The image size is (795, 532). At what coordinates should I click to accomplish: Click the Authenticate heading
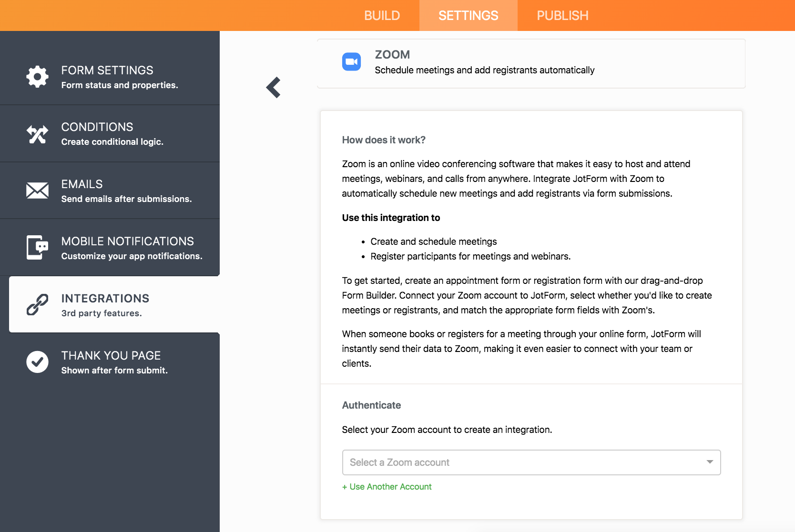(x=371, y=405)
